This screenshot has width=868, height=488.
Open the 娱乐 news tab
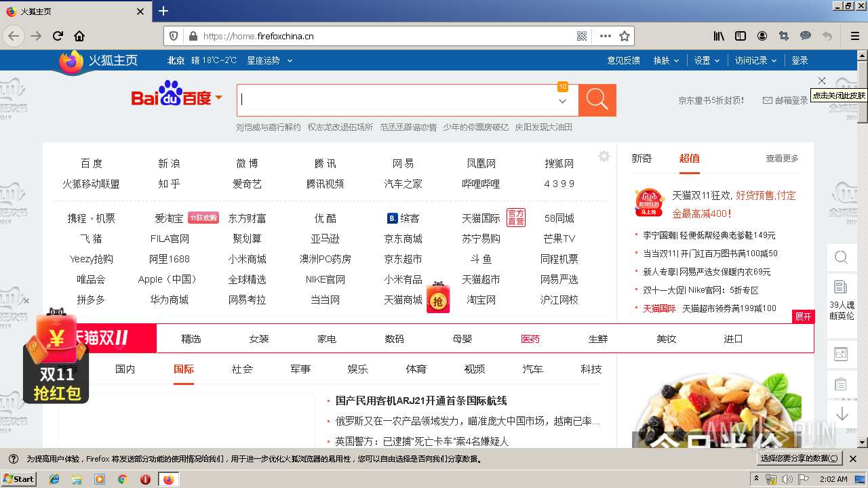(358, 369)
